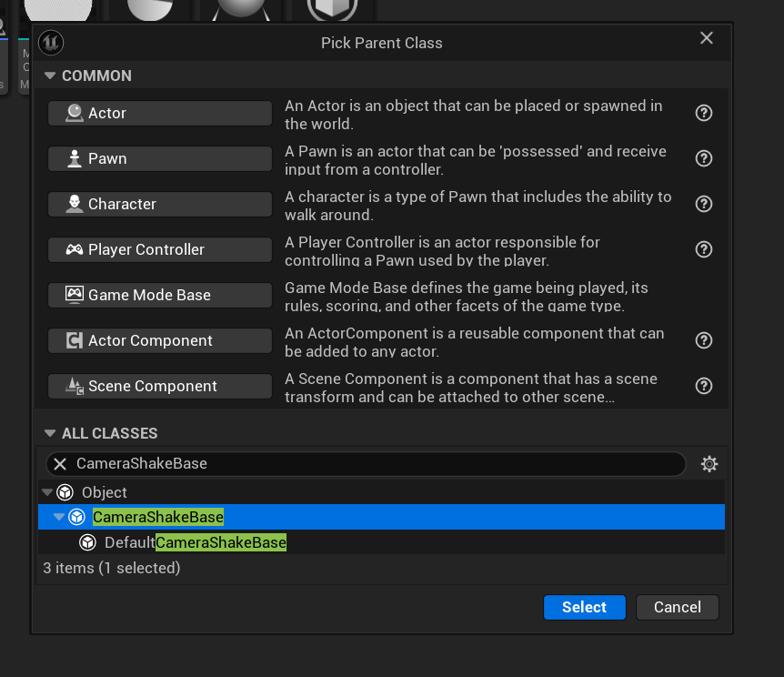Image resolution: width=784 pixels, height=677 pixels.
Task: Select Player Controller class button
Action: coord(160,249)
